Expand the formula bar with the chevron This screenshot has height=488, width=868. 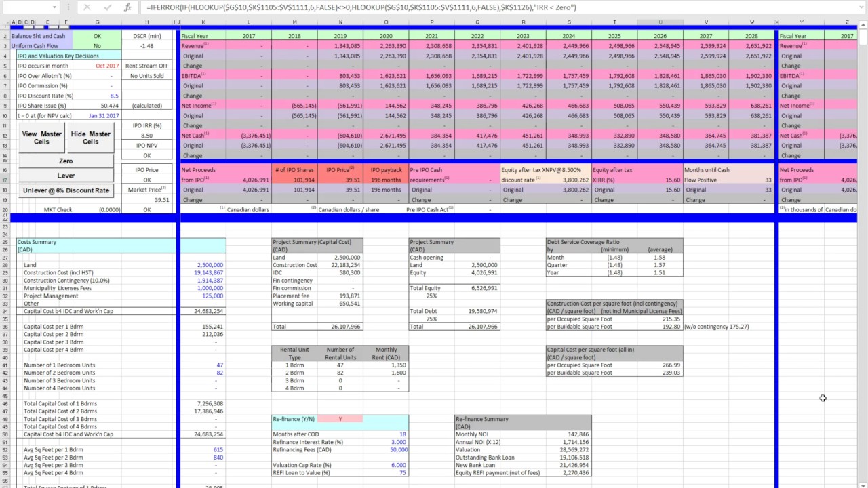tap(861, 7)
